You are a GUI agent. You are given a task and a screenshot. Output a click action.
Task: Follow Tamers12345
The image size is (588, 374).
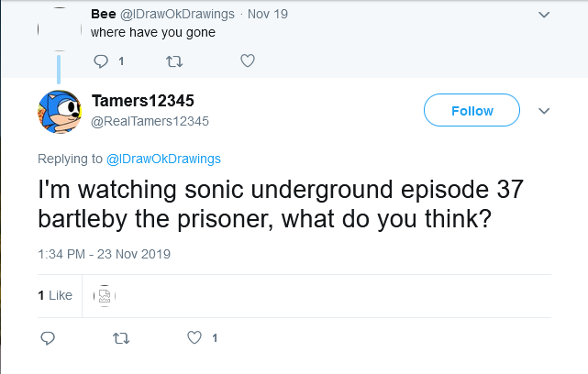point(472,111)
